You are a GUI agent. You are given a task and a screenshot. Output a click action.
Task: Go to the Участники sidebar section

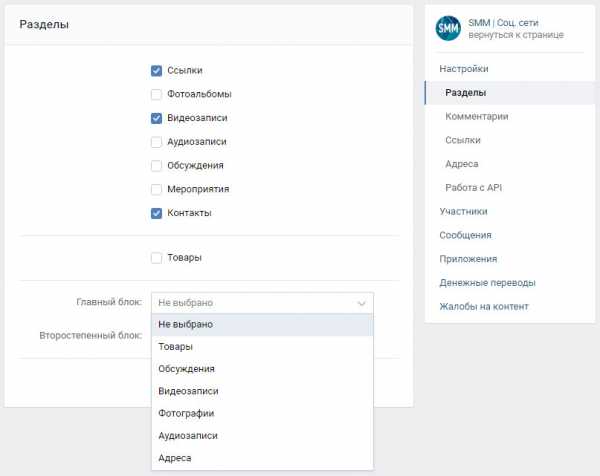tap(463, 212)
